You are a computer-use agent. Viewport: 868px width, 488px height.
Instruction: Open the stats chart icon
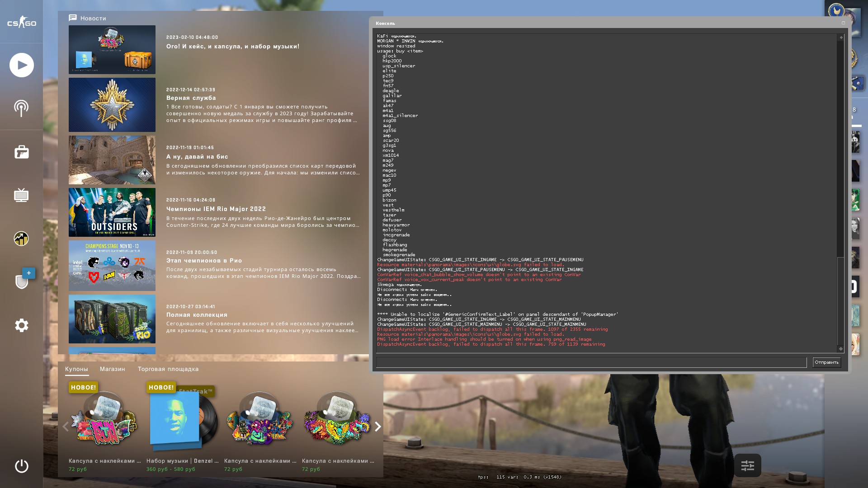coord(21,239)
